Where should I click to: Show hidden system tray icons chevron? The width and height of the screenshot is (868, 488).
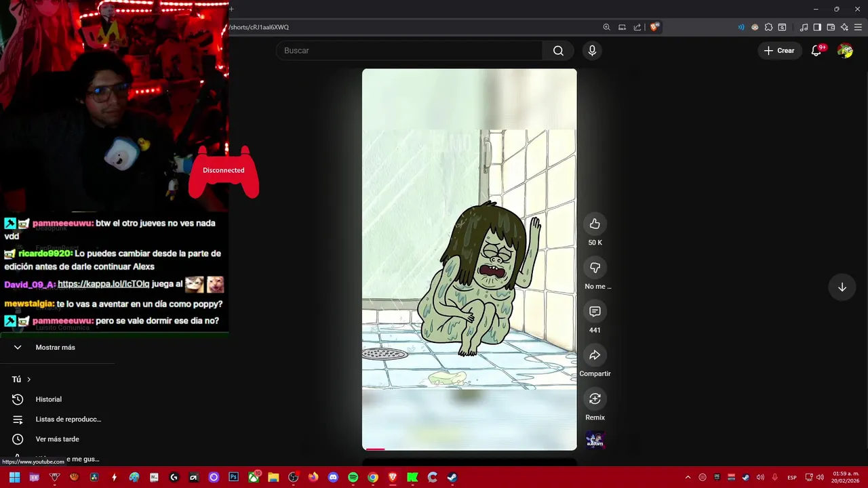tap(688, 477)
